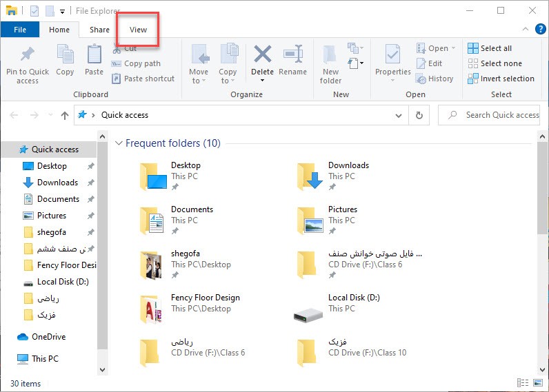Switch to the View ribbon tab
This screenshot has height=392, width=549.
[139, 30]
